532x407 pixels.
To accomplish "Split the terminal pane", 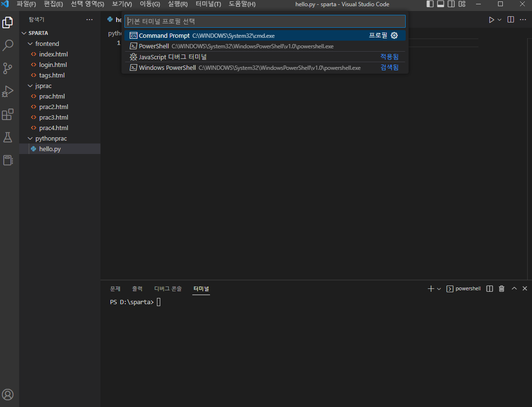I will [489, 289].
